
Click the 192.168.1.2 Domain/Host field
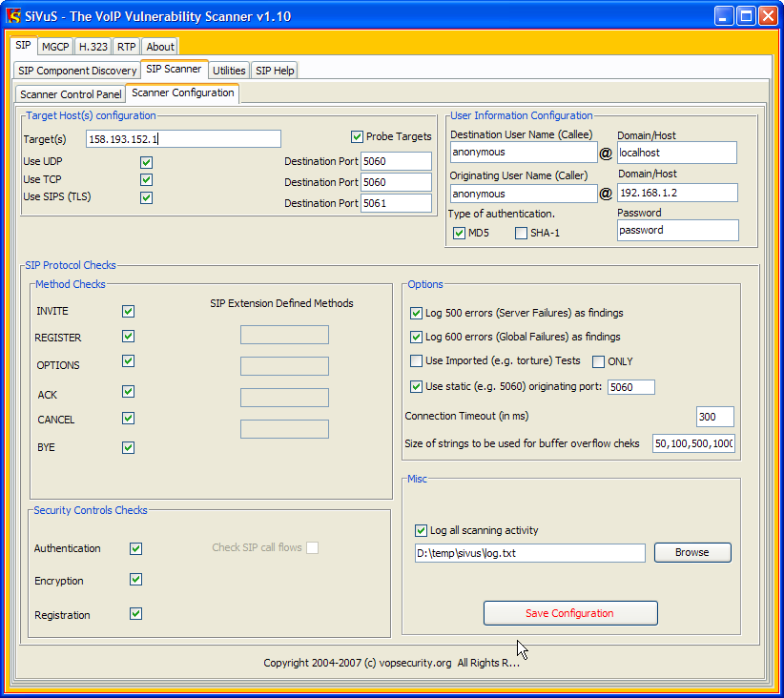click(x=677, y=193)
